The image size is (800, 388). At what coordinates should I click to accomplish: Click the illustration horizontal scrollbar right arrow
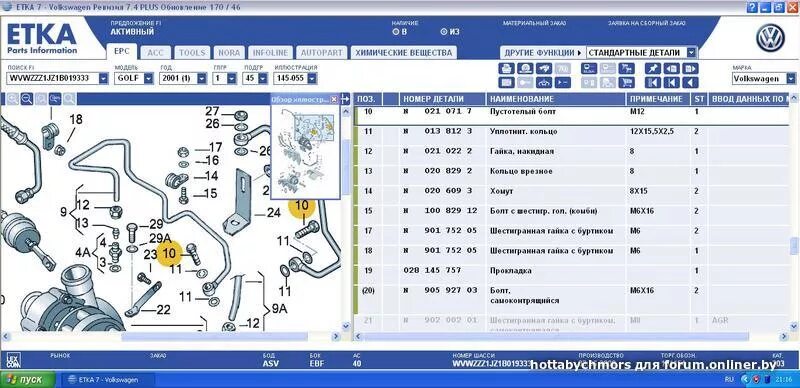pos(336,336)
